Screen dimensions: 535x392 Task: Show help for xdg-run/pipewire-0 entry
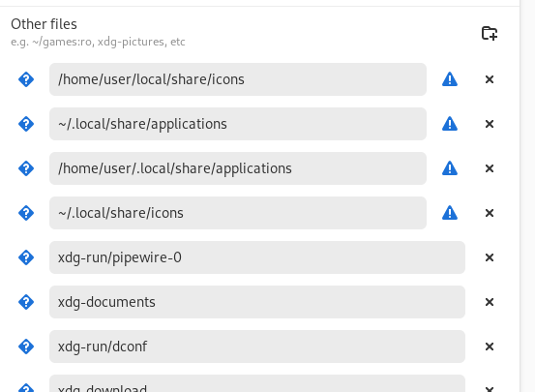coord(26,257)
